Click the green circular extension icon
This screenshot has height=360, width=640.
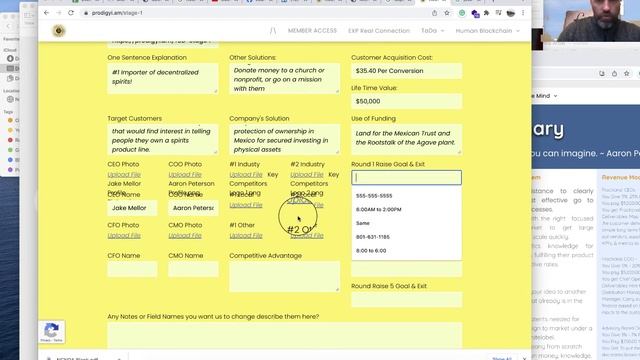coord(462,13)
